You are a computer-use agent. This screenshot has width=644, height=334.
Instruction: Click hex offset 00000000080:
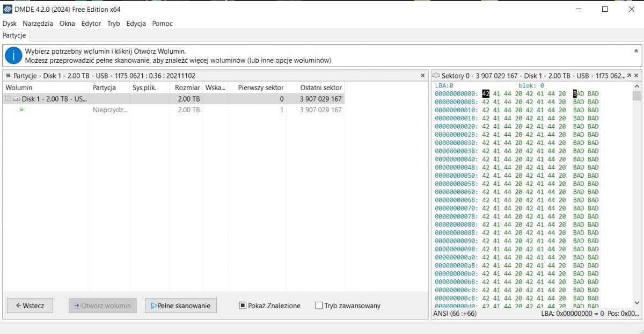pos(456,224)
